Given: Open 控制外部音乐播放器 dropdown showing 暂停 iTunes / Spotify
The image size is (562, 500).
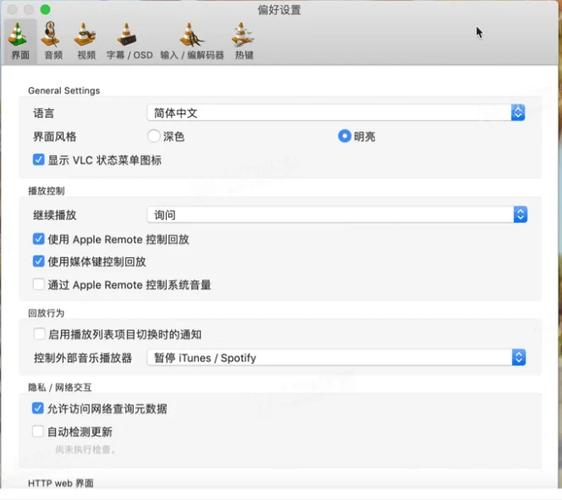Looking at the screenshot, I should point(336,357).
